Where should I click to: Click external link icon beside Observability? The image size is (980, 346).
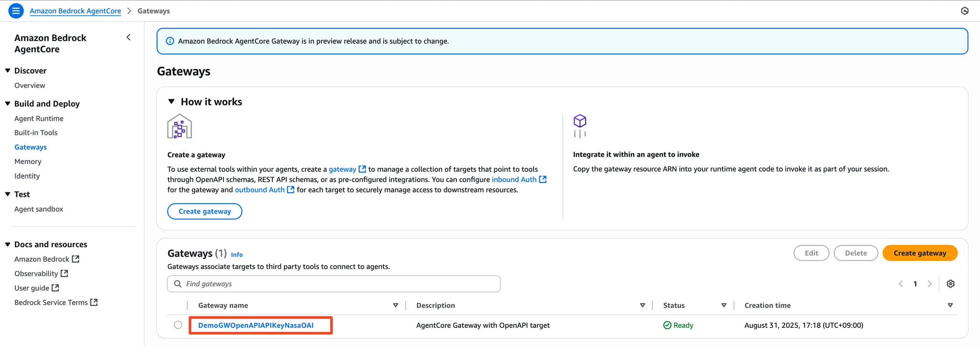point(65,273)
